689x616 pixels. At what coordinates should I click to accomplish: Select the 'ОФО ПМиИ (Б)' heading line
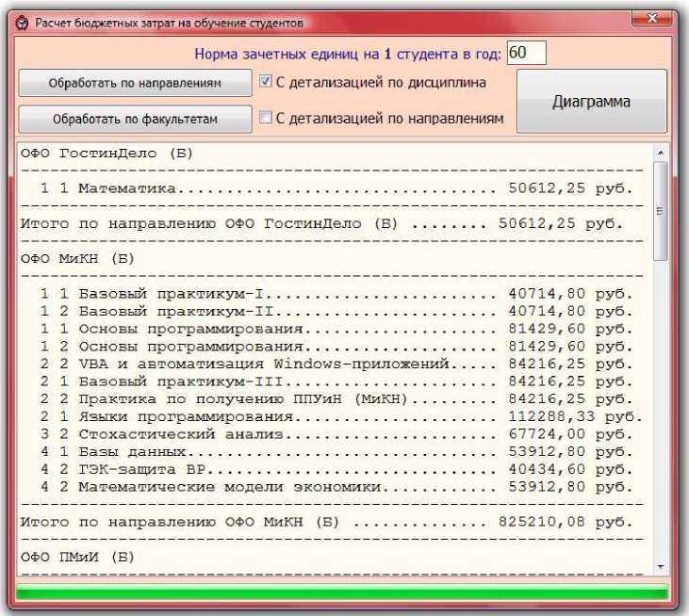tap(77, 558)
